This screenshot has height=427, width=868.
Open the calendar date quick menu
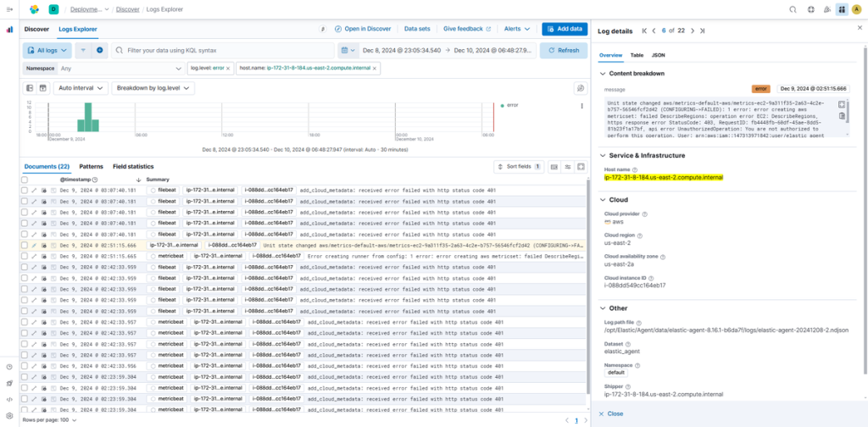[x=348, y=51]
